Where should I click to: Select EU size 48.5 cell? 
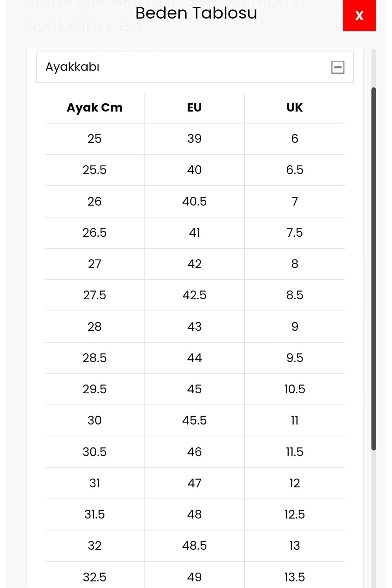click(x=194, y=546)
